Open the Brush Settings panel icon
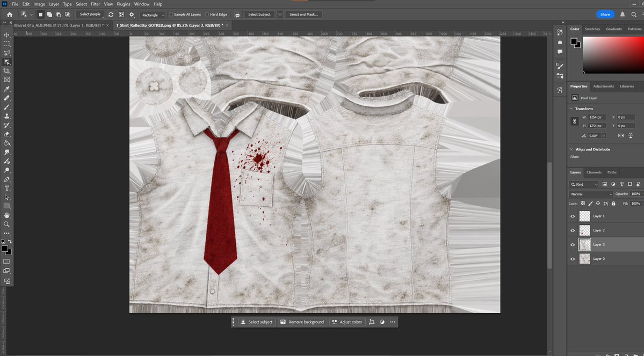644x356 pixels. tap(560, 66)
